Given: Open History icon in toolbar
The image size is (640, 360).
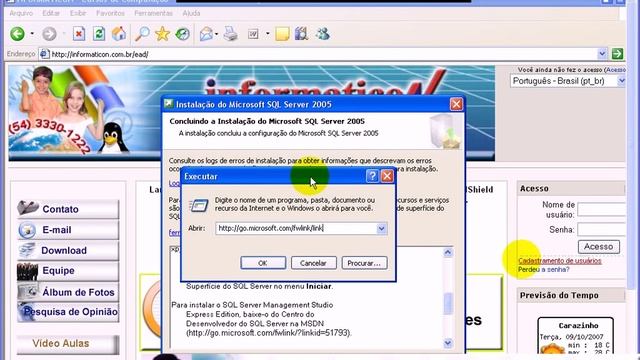Looking at the screenshot, I should tap(182, 34).
